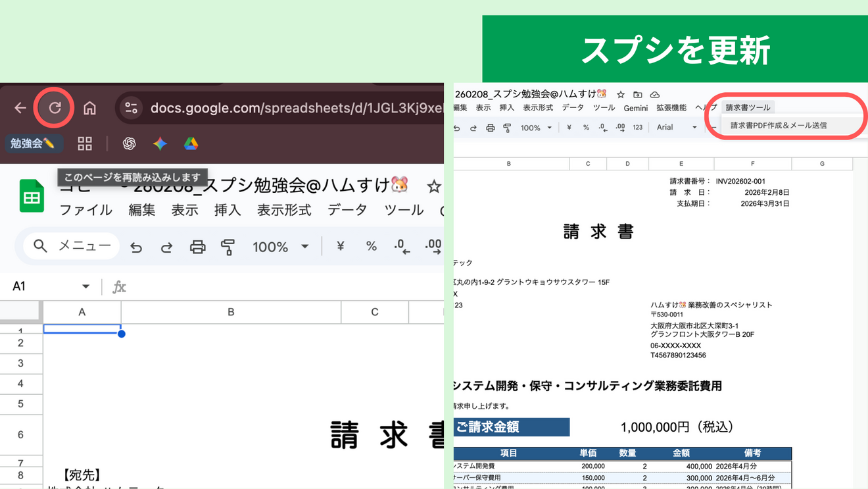The width and height of the screenshot is (868, 489).
Task: Open the 請求書ツール custom menu
Action: pyautogui.click(x=748, y=108)
